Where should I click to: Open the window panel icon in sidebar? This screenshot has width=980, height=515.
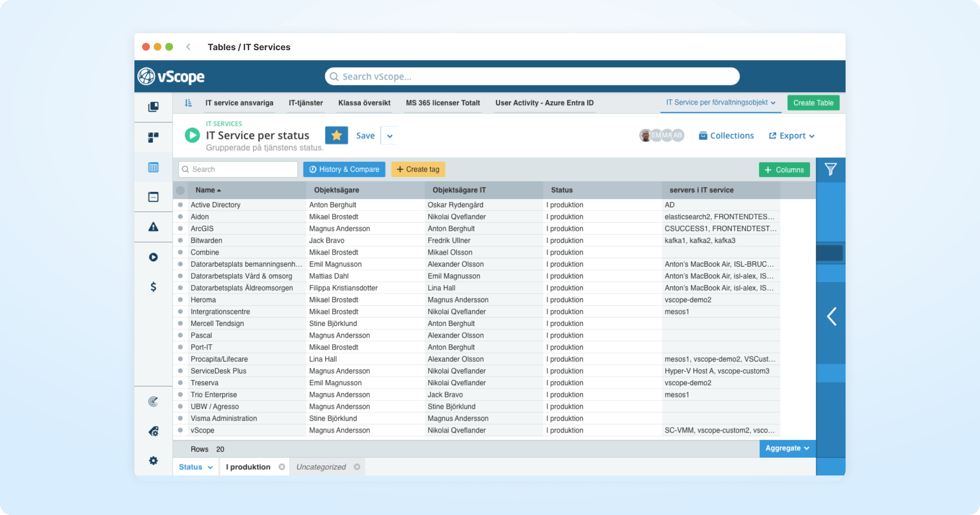point(153,197)
